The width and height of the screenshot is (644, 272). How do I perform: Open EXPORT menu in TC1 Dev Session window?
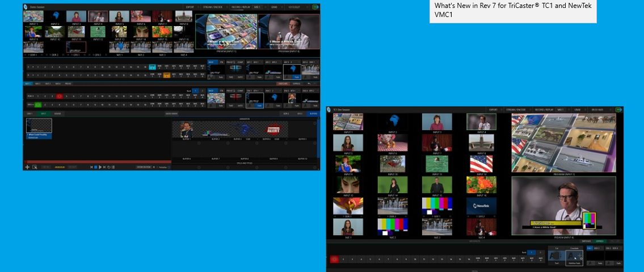[493, 110]
